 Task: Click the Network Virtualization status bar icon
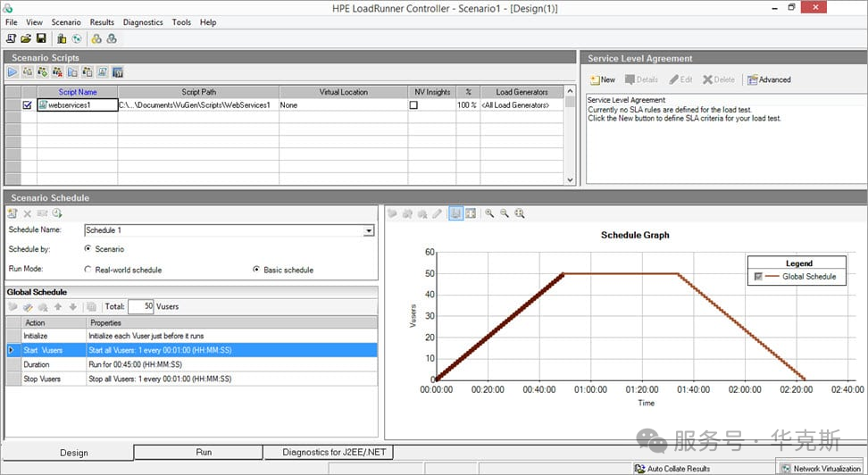[786, 469]
